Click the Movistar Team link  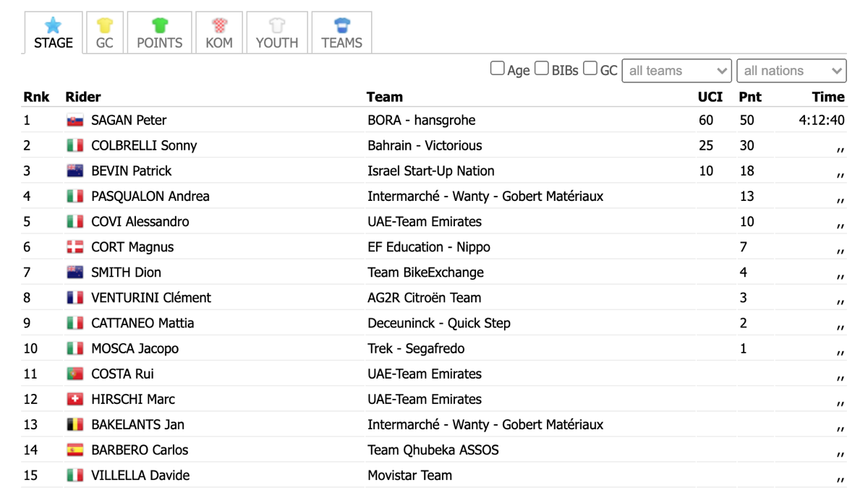point(409,475)
